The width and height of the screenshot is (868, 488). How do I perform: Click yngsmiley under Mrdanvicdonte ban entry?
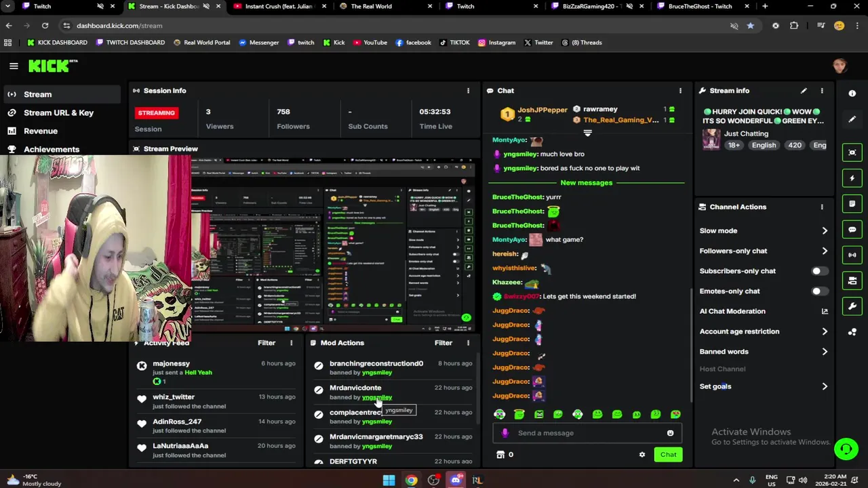point(377,397)
